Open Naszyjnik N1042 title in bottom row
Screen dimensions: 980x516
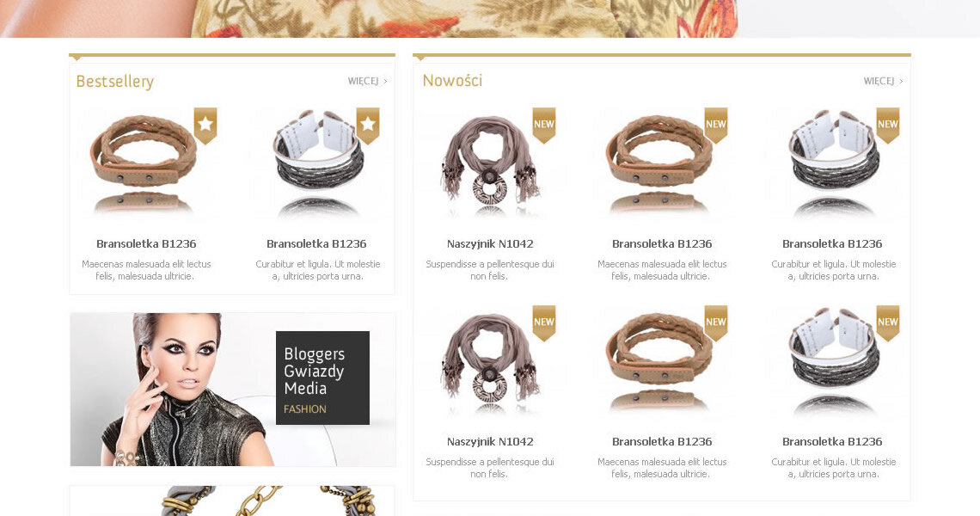coord(490,441)
